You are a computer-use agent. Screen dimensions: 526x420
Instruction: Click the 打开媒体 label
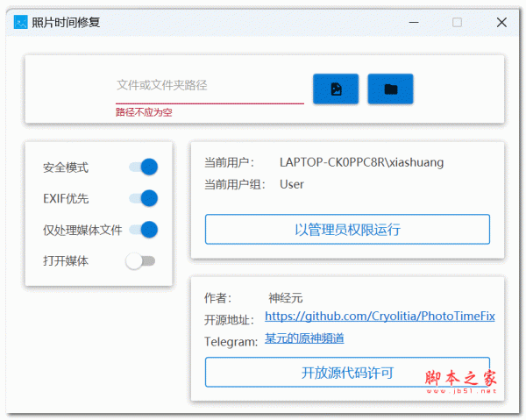tap(66, 261)
